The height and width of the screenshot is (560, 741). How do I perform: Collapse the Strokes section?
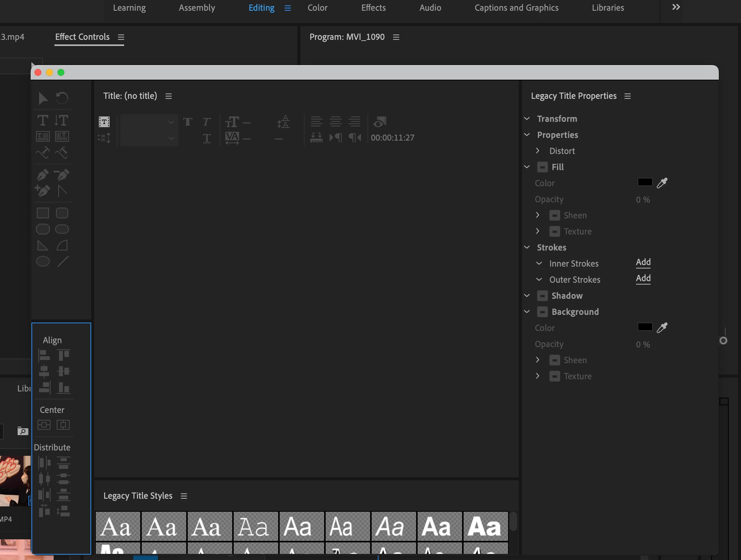tap(527, 247)
